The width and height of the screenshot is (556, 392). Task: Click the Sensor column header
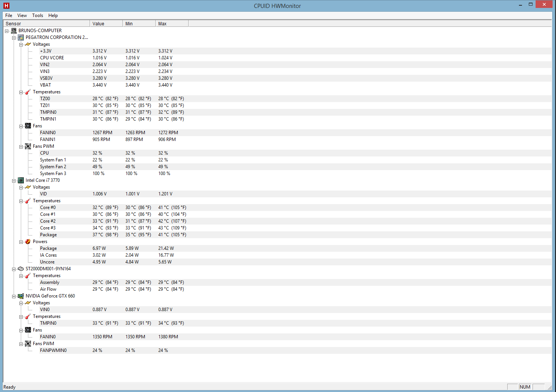coord(46,23)
